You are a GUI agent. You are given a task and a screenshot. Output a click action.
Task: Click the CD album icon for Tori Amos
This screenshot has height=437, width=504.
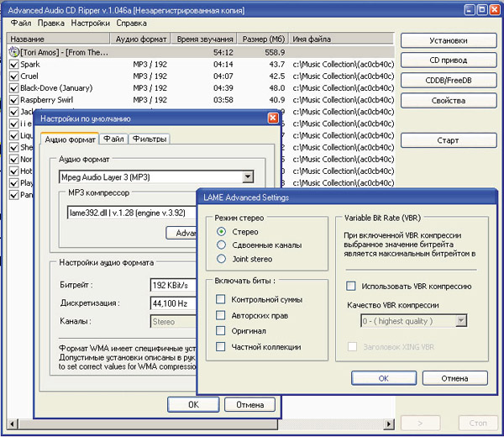click(13, 52)
